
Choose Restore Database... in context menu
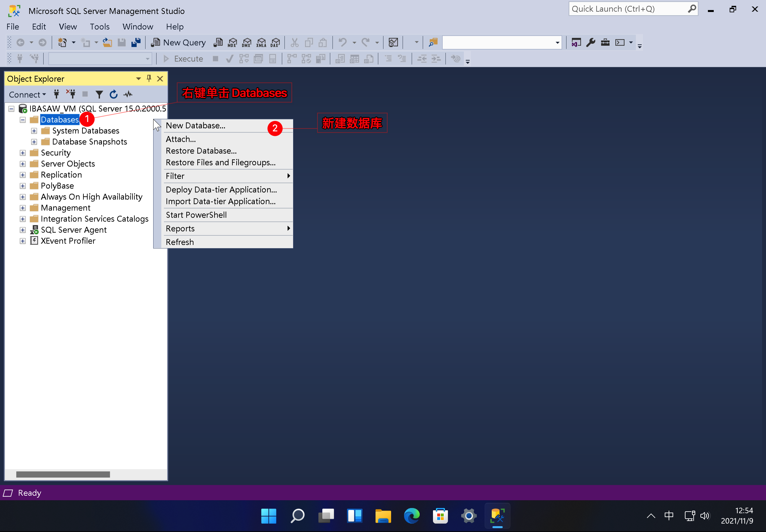(x=201, y=151)
